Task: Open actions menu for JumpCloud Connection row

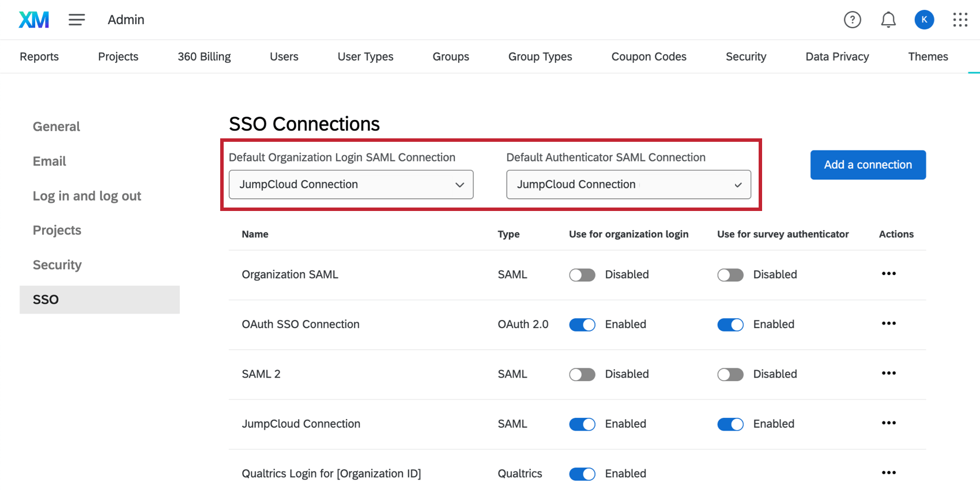Action: click(888, 423)
